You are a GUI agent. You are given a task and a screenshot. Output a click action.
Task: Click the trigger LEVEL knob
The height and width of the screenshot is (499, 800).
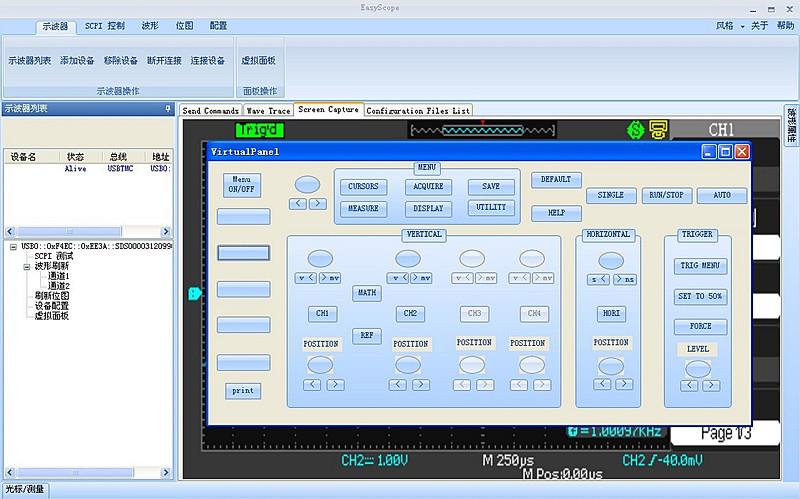click(697, 368)
